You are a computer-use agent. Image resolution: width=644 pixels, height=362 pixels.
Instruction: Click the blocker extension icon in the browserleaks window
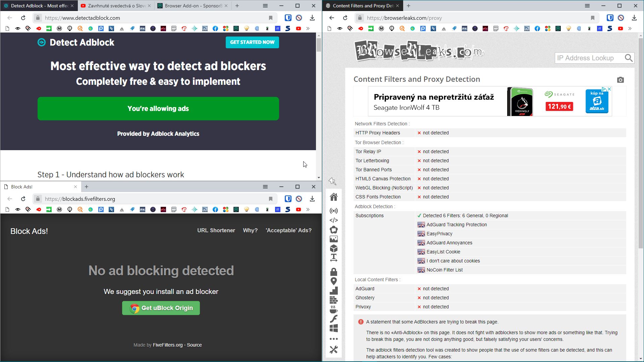pos(621,18)
